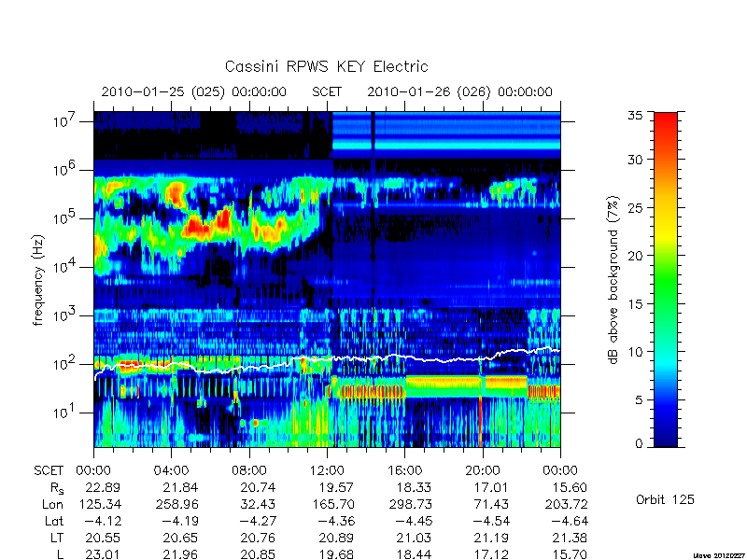Click the colorbar value 0
Screen dimensions: 747x560
tap(639, 444)
